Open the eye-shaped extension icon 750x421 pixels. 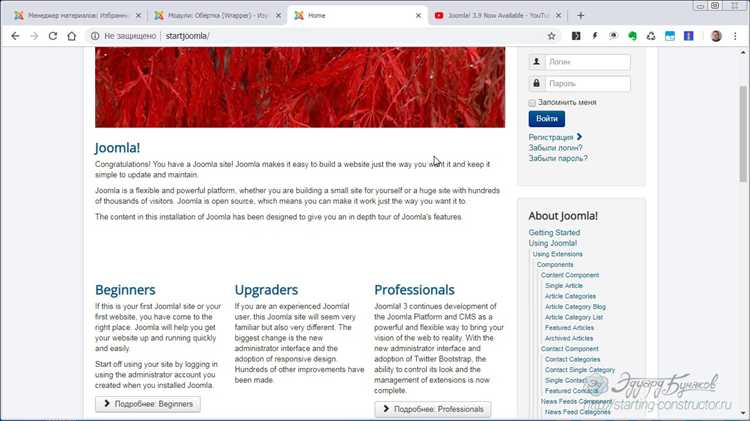(x=613, y=36)
